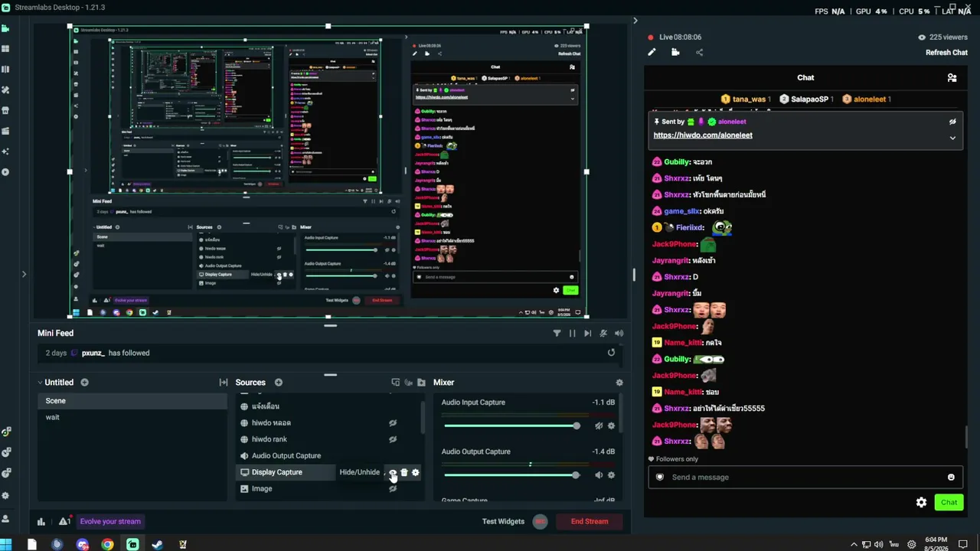Select the Display Capture source row

tap(329, 472)
